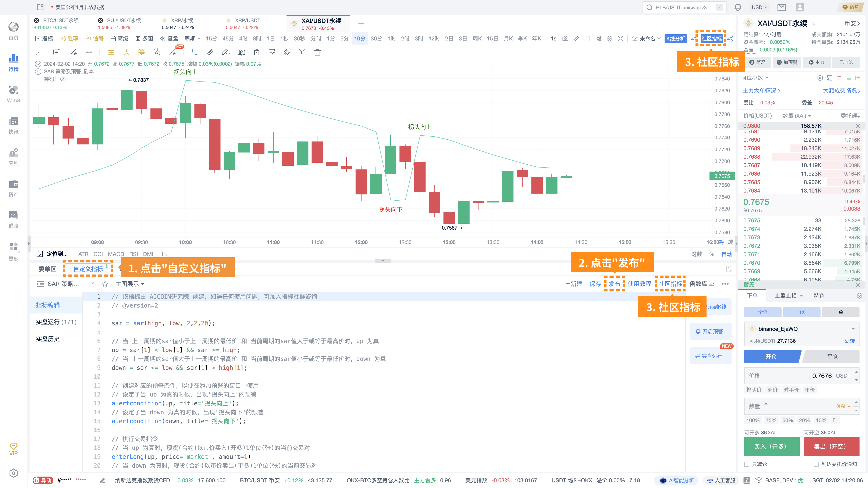Open the mail envelope icon

[x=782, y=7]
